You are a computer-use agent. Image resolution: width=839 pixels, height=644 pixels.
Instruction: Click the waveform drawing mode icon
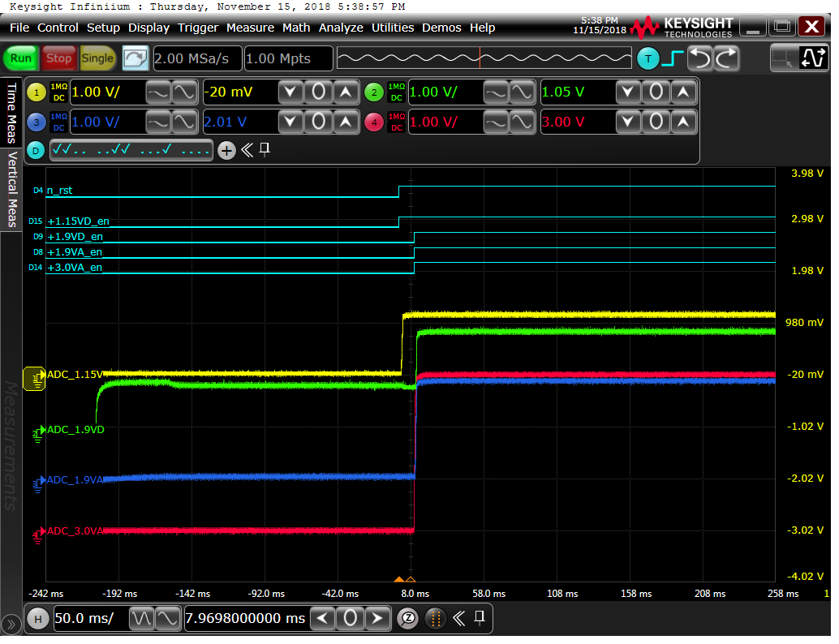813,59
